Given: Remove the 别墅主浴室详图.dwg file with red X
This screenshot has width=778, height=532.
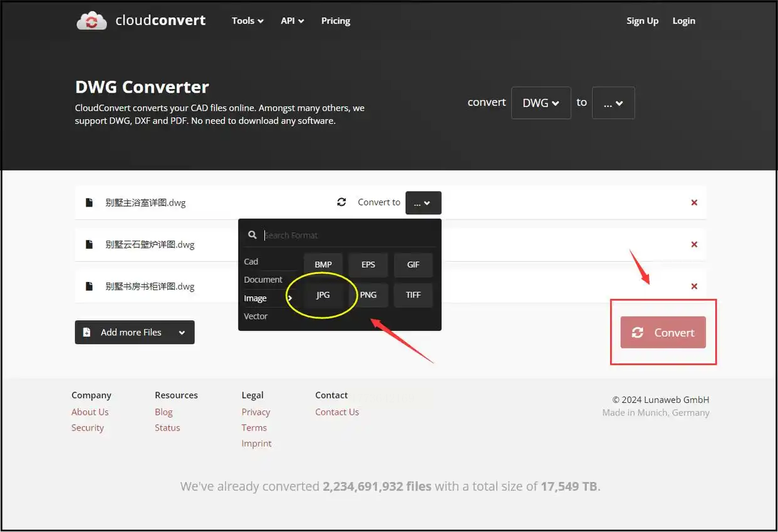Looking at the screenshot, I should 694,202.
